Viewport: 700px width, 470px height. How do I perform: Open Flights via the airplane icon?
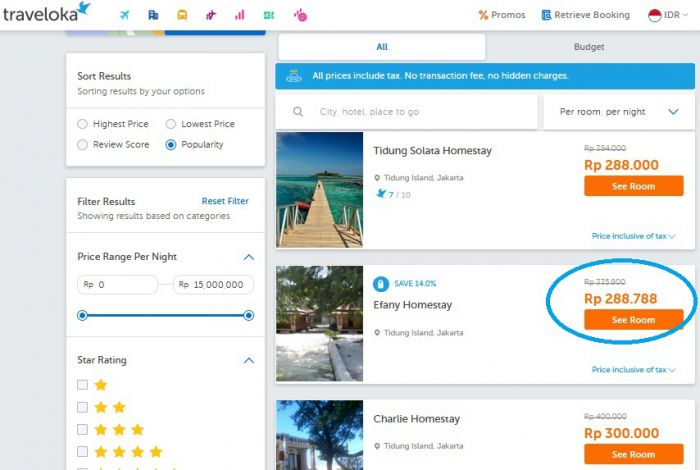pos(125,15)
